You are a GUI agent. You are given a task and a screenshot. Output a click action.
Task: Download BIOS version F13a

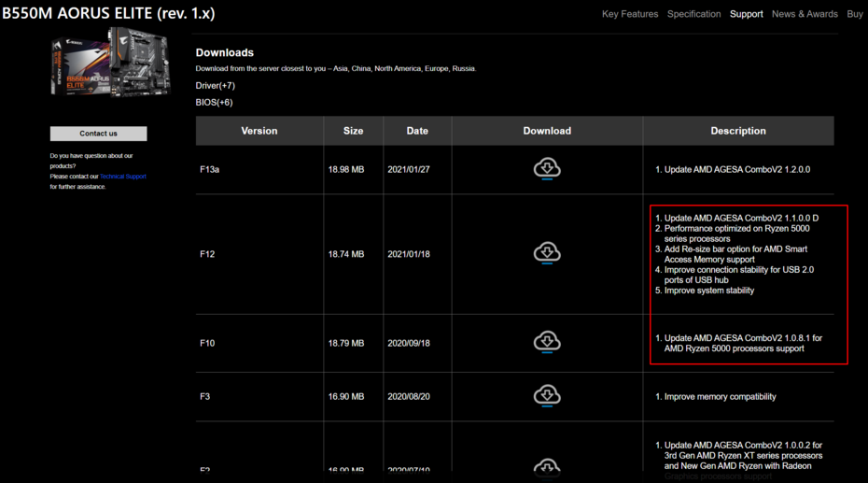click(x=547, y=169)
